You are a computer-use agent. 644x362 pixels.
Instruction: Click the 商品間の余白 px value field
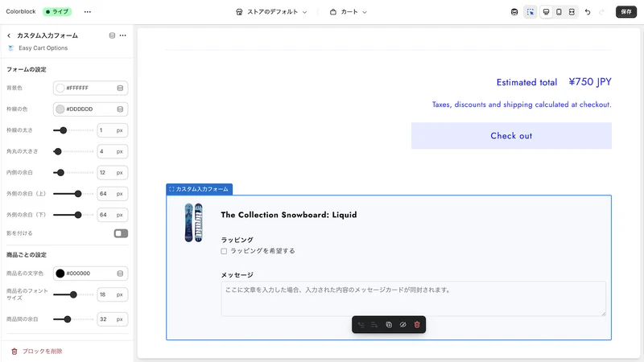pos(112,319)
